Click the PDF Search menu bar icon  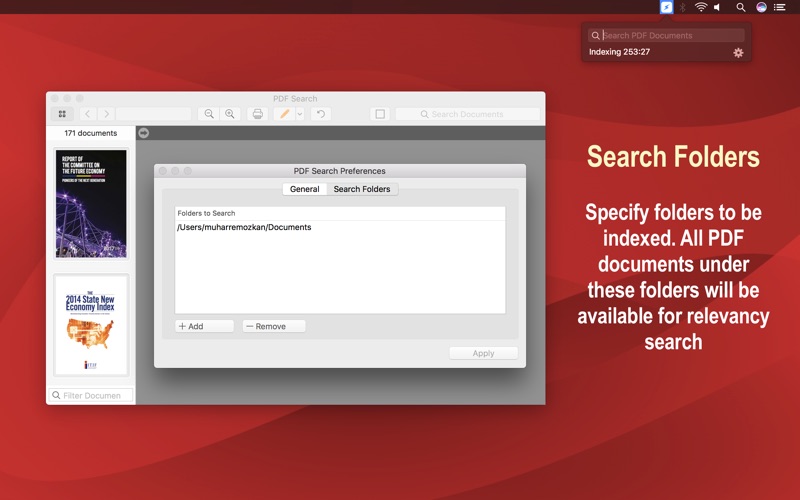click(666, 7)
